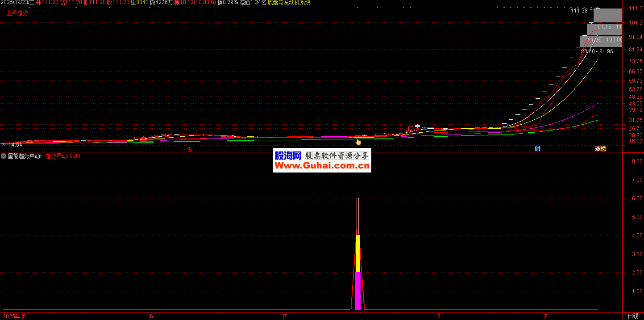The image size is (644, 320).
Task: Click the topmost gray price range box
Action: click(607, 16)
